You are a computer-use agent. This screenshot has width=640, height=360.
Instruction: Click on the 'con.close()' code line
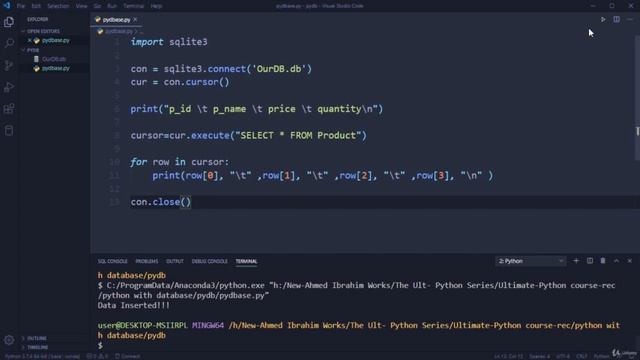(161, 202)
